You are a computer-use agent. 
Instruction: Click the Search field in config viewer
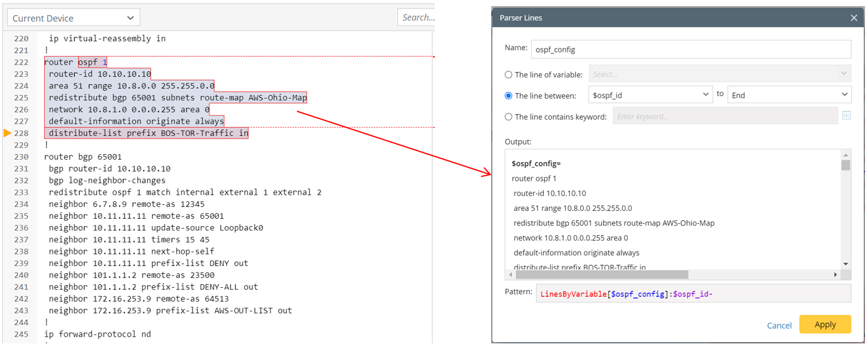coord(417,18)
